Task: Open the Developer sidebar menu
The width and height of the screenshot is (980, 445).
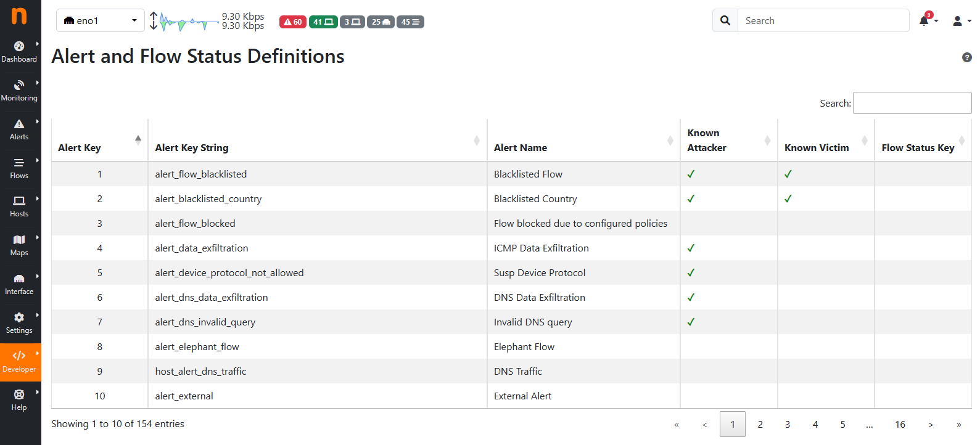Action: (19, 362)
